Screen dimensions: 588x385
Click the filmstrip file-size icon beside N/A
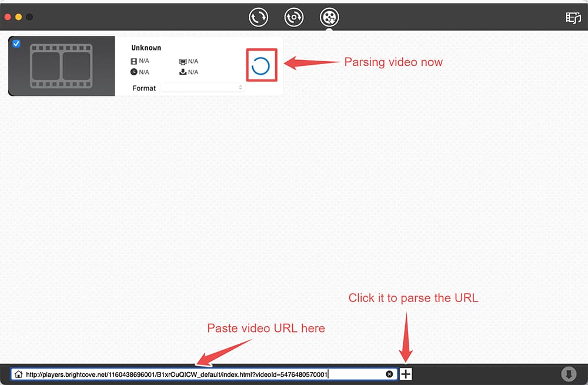tap(134, 61)
